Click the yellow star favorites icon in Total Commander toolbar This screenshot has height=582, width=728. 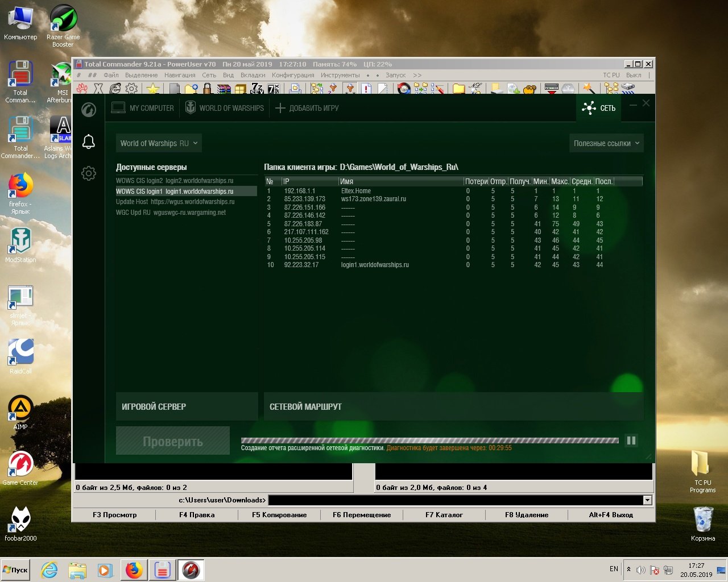point(152,89)
